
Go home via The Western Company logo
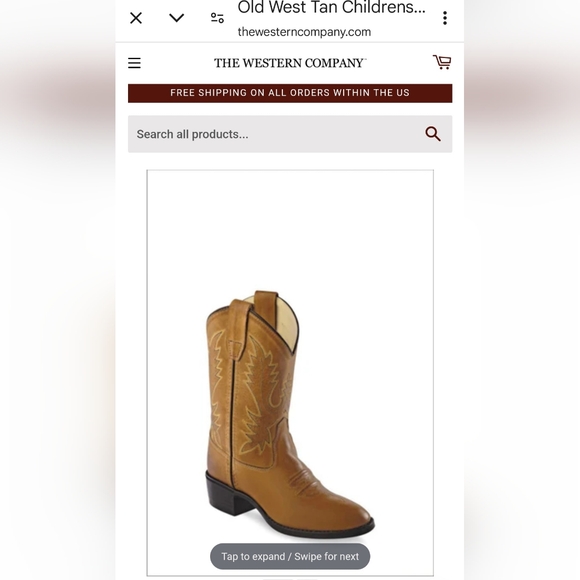(290, 63)
